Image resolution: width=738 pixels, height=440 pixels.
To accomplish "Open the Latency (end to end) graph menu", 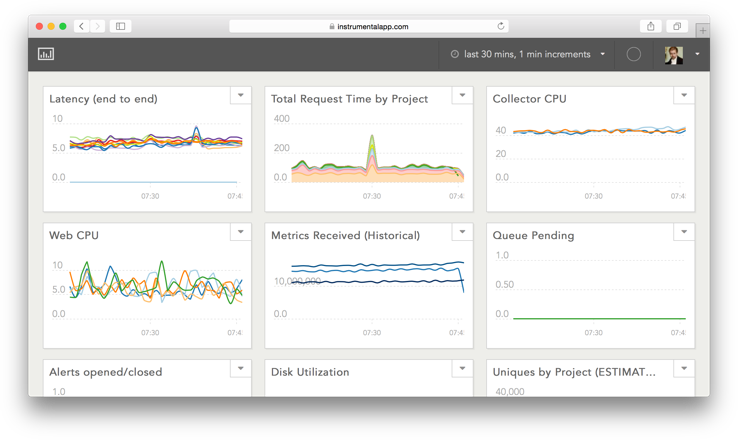I will pos(241,95).
